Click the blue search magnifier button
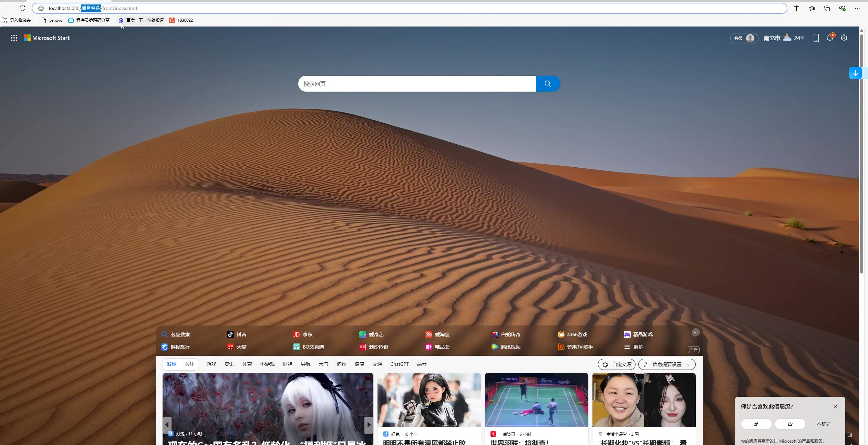The image size is (868, 445). point(548,84)
